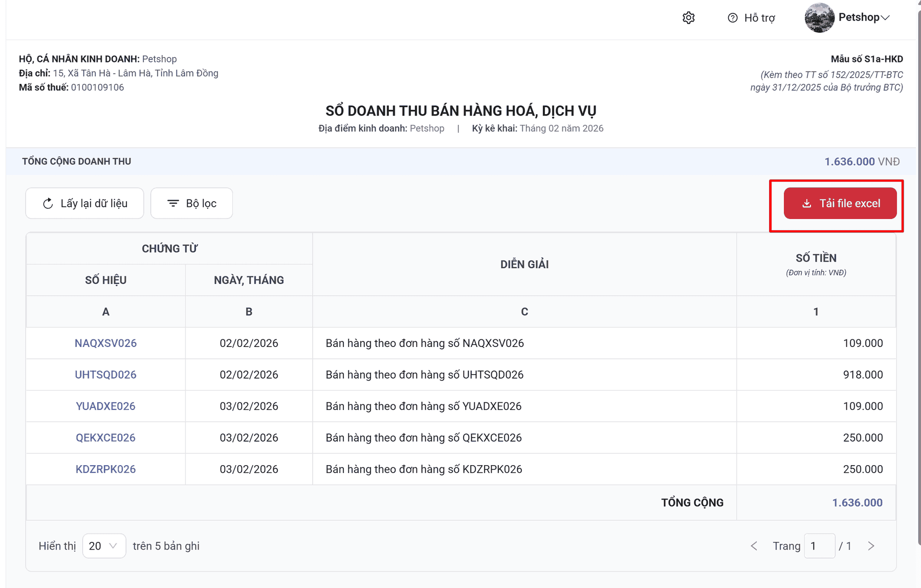Expand the Petshop account dropdown chevron
This screenshot has width=921, height=588.
(886, 18)
